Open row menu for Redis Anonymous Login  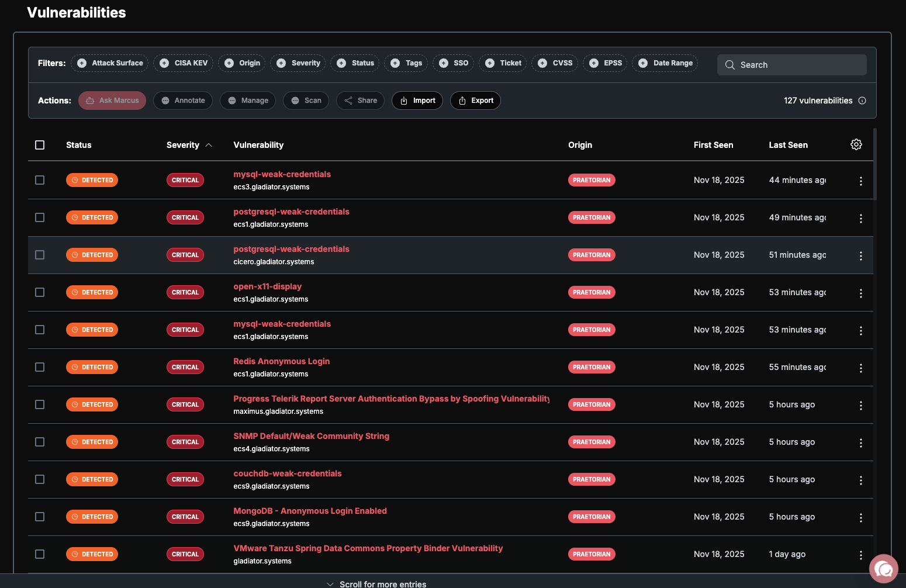click(x=861, y=368)
